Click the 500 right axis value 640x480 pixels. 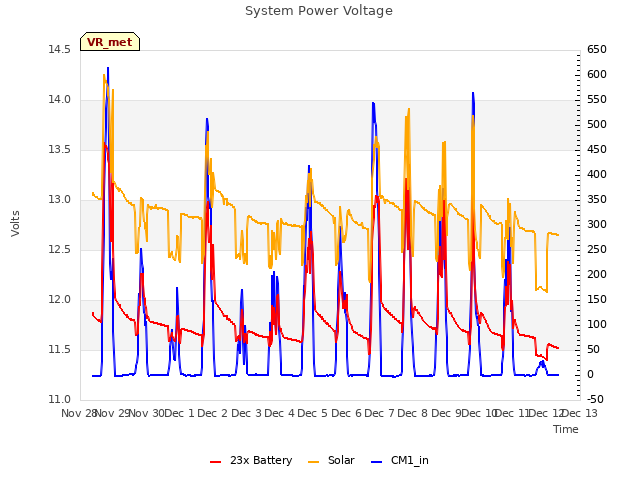coord(597,124)
